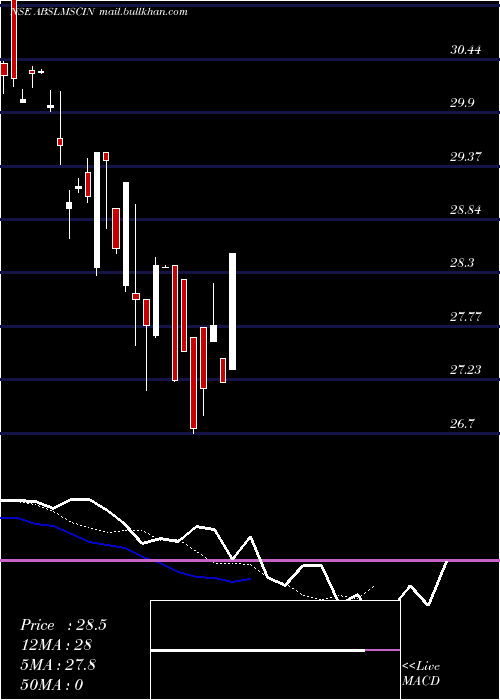This screenshot has width=500, height=700.
Task: Click the 28.84 price axis label
Action: (465, 209)
